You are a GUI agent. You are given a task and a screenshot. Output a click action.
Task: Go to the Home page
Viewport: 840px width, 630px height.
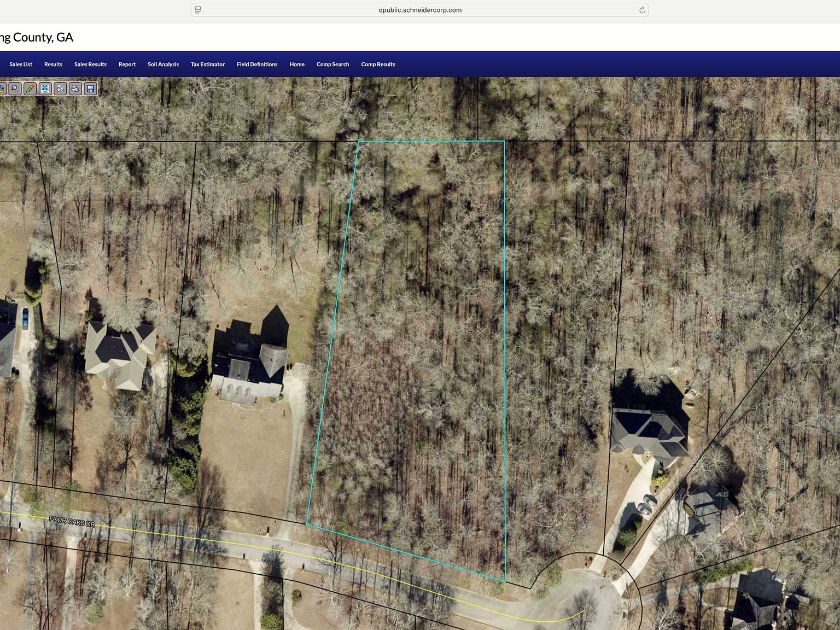click(x=296, y=64)
